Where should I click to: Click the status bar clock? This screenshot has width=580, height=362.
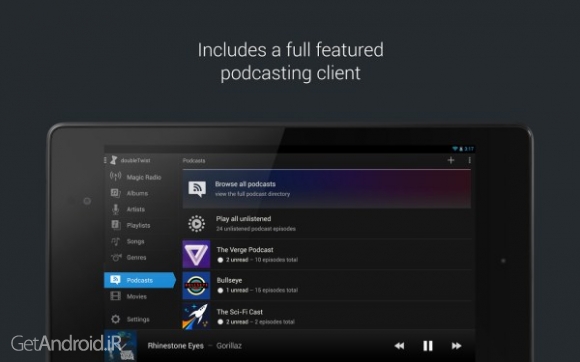tap(469, 149)
